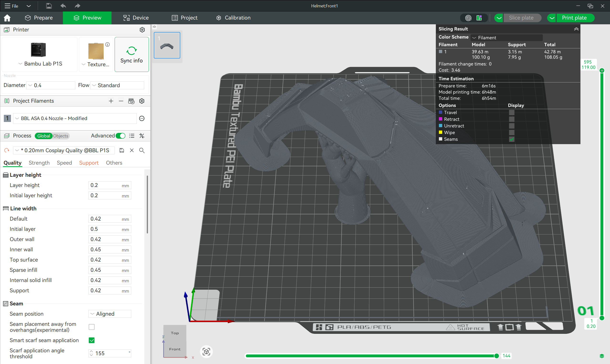Reset camera view icon near view cube

coord(206,351)
